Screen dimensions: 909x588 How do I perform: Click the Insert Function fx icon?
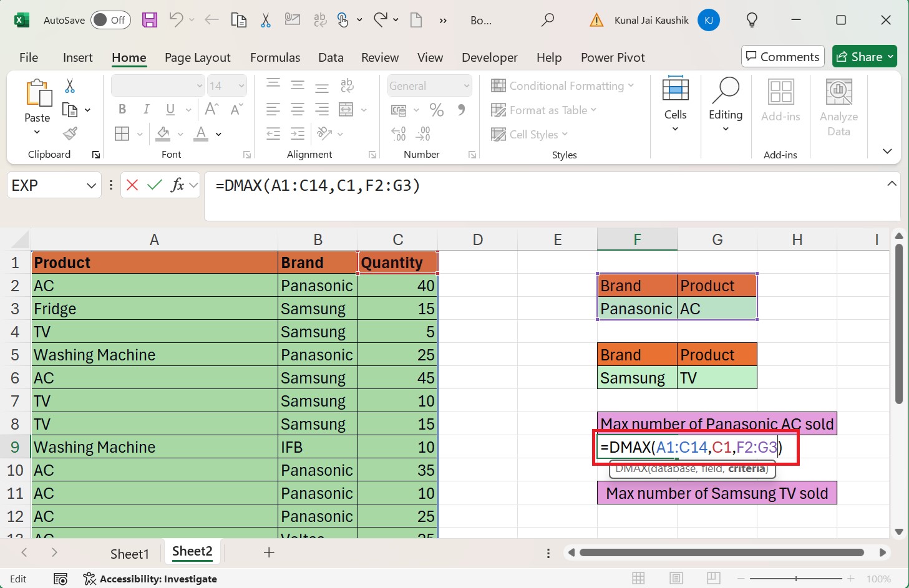pyautogui.click(x=178, y=185)
